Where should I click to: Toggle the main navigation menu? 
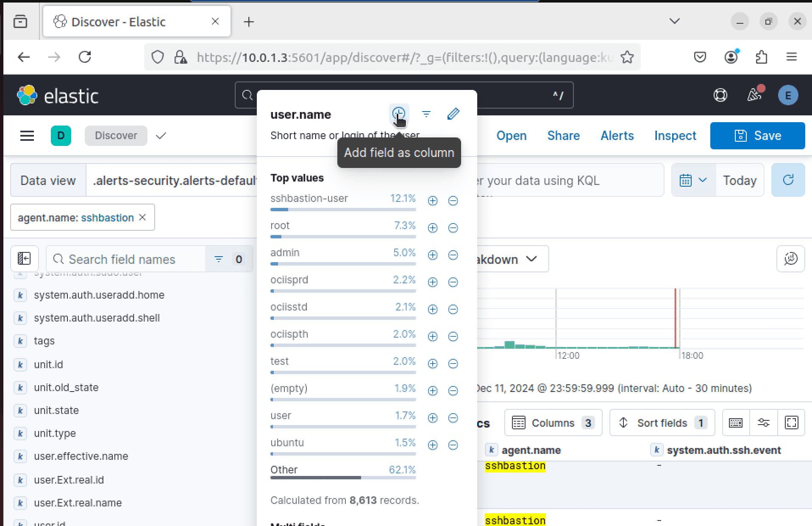27,136
